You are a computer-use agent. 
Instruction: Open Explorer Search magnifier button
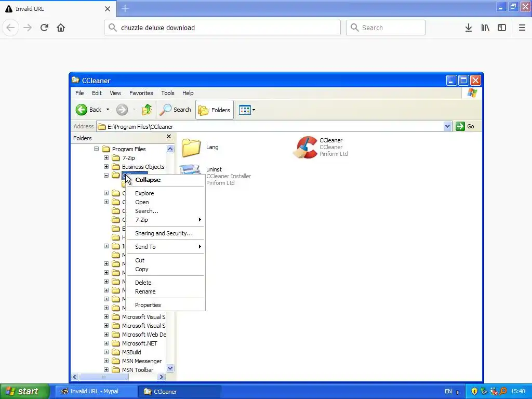[175, 110]
